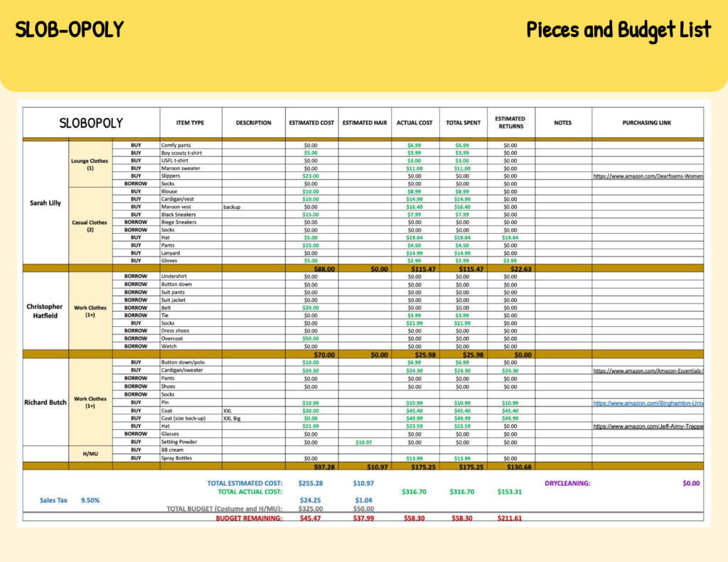The height and width of the screenshot is (562, 728).
Task: Open the Jeff-Aimy-Trapper hat link
Action: (x=648, y=426)
